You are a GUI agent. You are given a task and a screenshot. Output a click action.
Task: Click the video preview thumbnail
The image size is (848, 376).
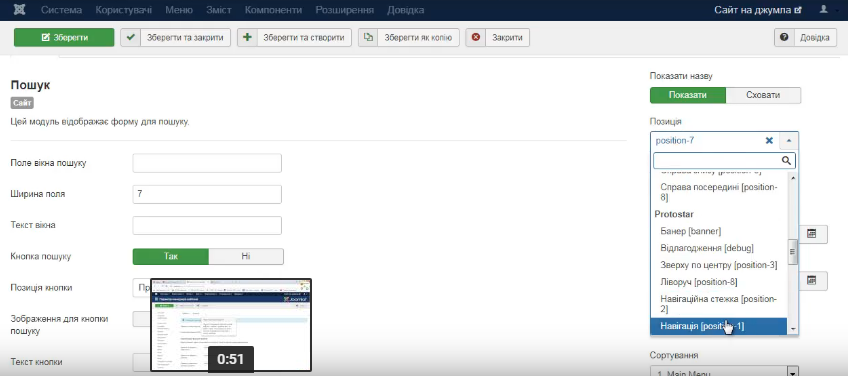pos(231,325)
